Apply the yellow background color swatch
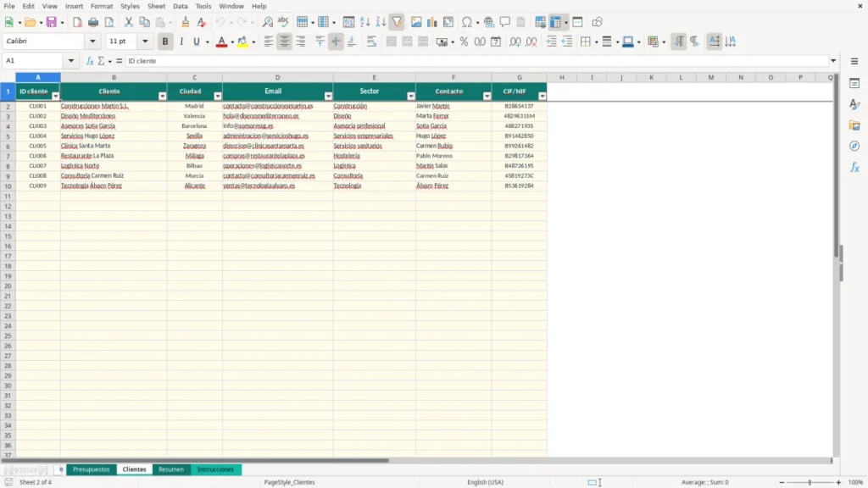 [242, 42]
